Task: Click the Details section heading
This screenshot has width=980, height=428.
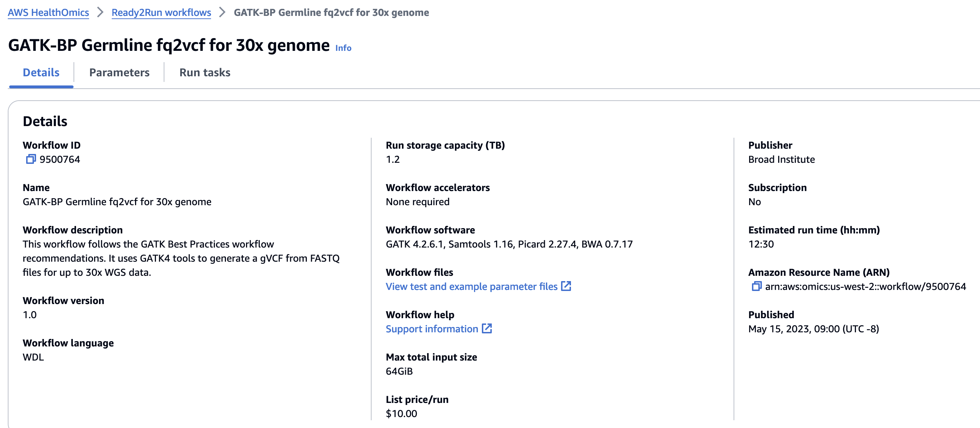Action: 45,121
